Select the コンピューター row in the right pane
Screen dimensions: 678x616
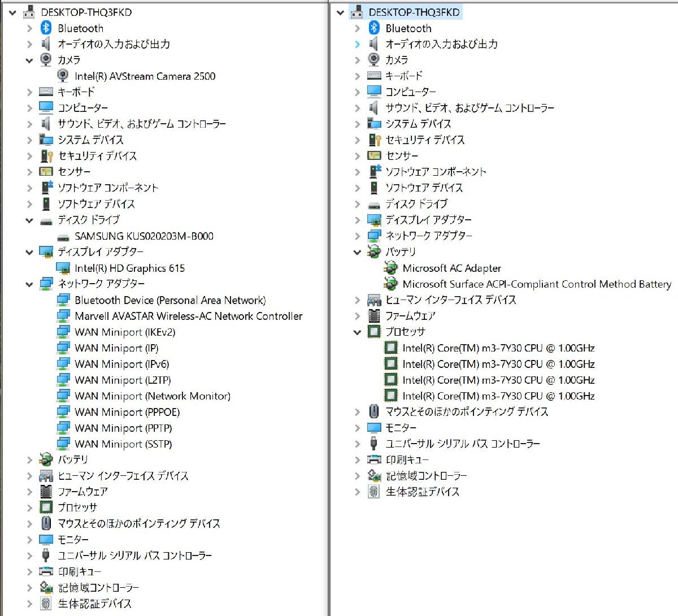tap(411, 92)
